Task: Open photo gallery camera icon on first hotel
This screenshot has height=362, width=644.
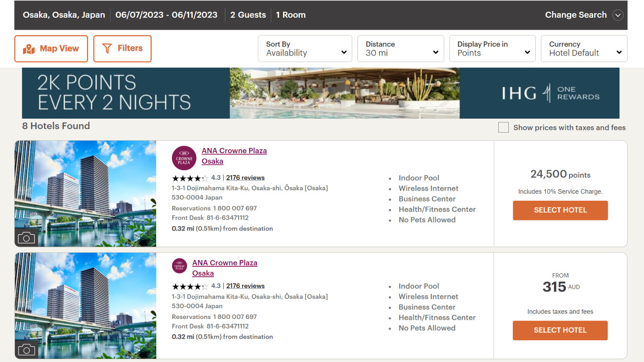Action: (27, 238)
